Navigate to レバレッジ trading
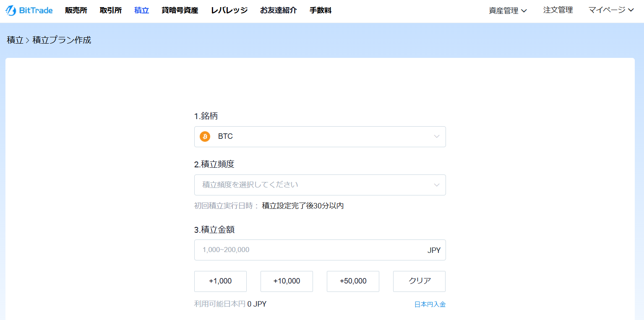 tap(229, 10)
